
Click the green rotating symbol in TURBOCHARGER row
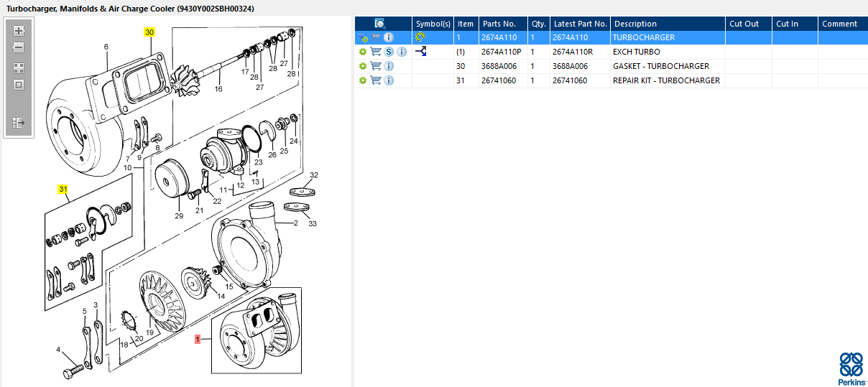click(x=421, y=37)
